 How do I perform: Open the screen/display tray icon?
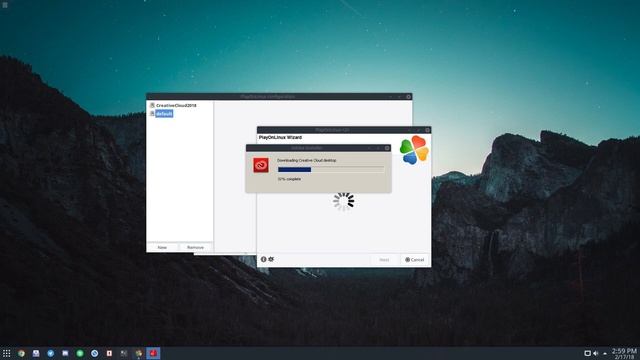click(x=587, y=353)
